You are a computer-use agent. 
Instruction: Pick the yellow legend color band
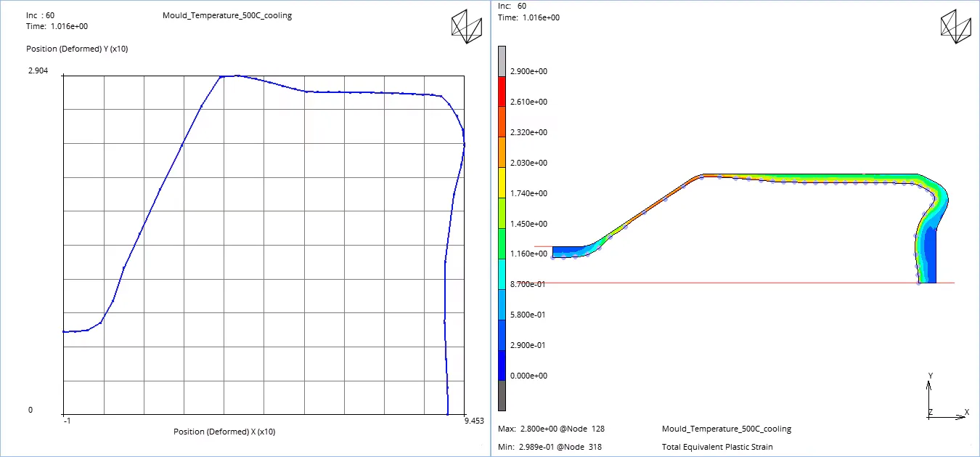pos(502,182)
